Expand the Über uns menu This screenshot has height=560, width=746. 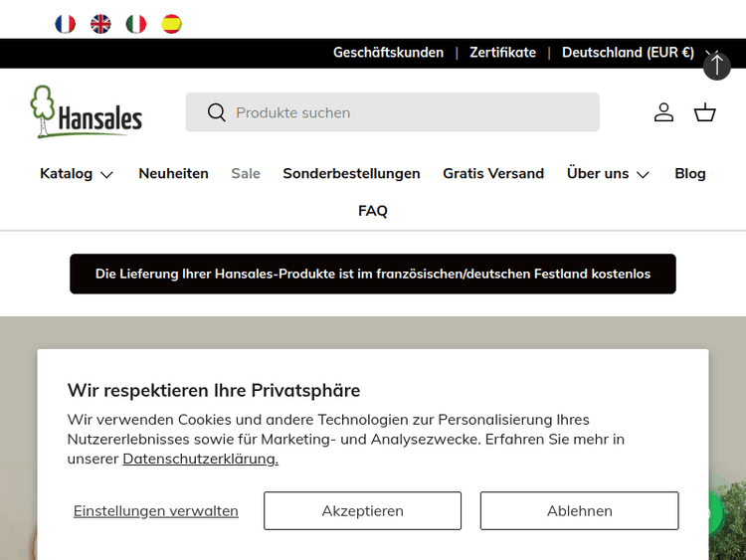coord(608,174)
